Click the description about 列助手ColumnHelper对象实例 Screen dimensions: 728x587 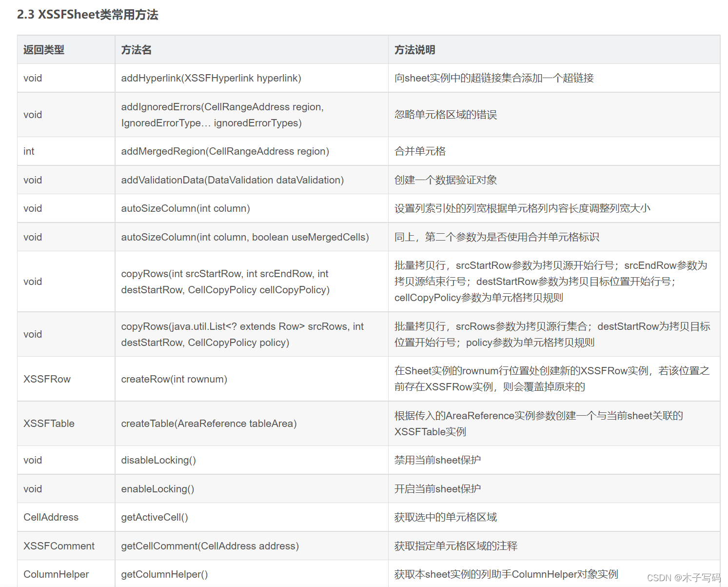(x=506, y=574)
